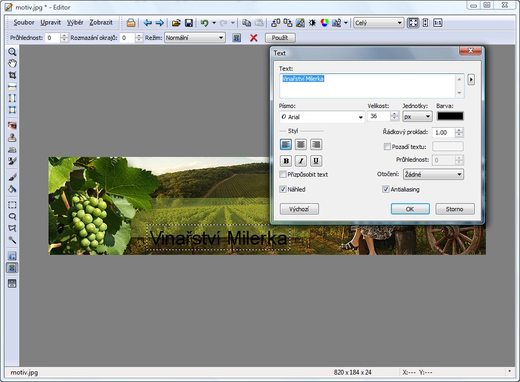This screenshot has height=382, width=520.
Task: Toggle Bold style button
Action: pos(286,161)
